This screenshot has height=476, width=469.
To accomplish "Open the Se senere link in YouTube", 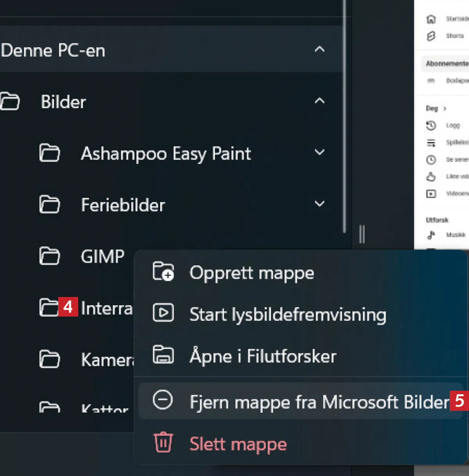I will click(x=457, y=159).
